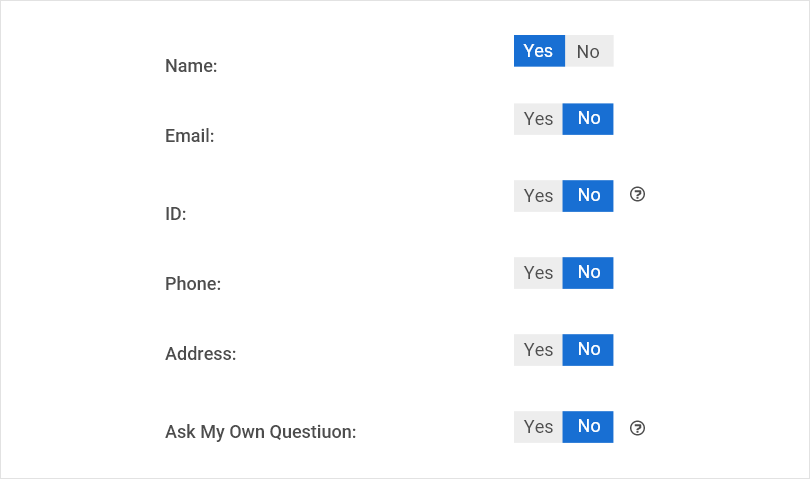Turn Address to Yes
The image size is (810, 479).
click(539, 350)
